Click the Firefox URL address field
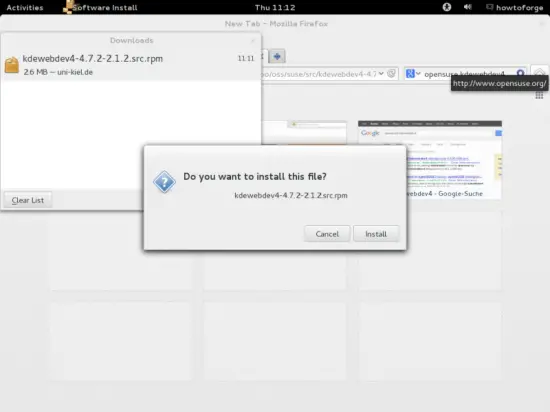 (x=318, y=74)
